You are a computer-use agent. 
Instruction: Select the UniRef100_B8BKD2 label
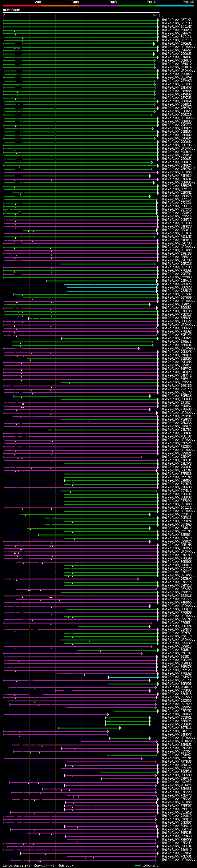click(177, 318)
